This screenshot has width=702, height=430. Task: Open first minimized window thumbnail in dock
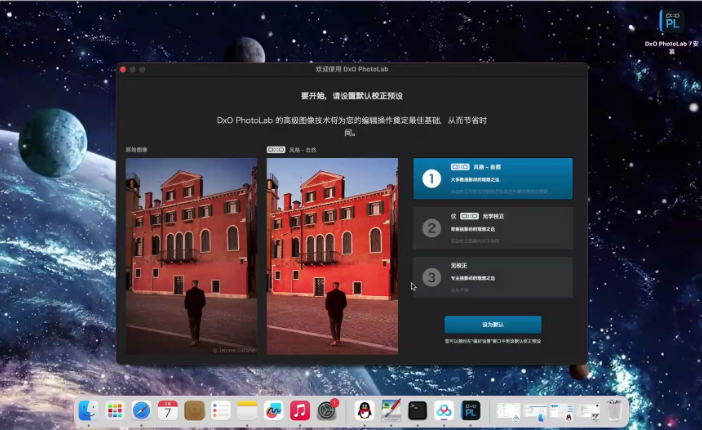(x=508, y=412)
